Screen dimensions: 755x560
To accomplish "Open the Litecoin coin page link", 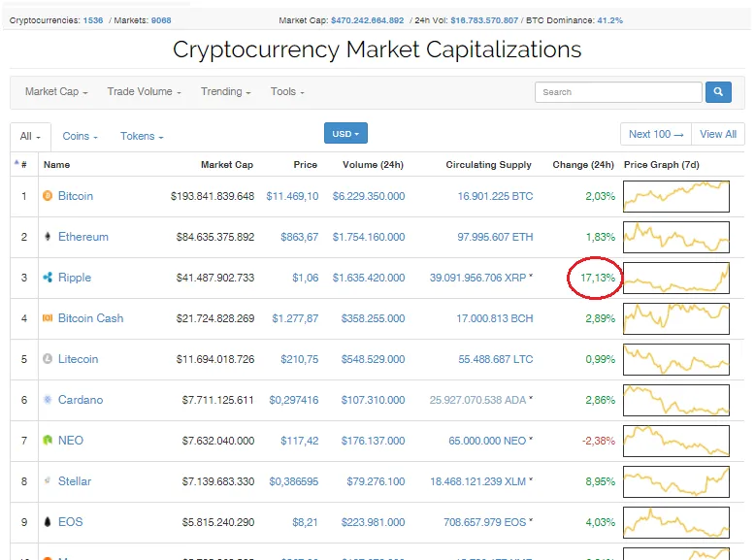I will point(78,359).
